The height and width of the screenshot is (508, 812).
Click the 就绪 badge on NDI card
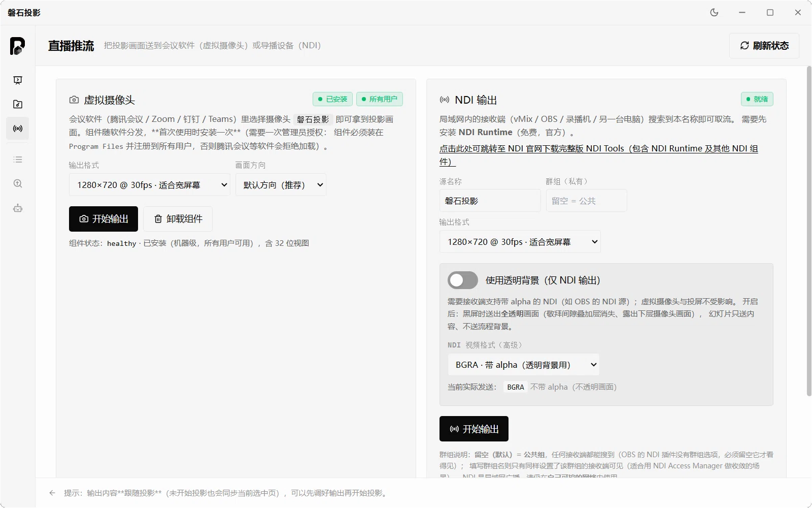[x=757, y=99]
